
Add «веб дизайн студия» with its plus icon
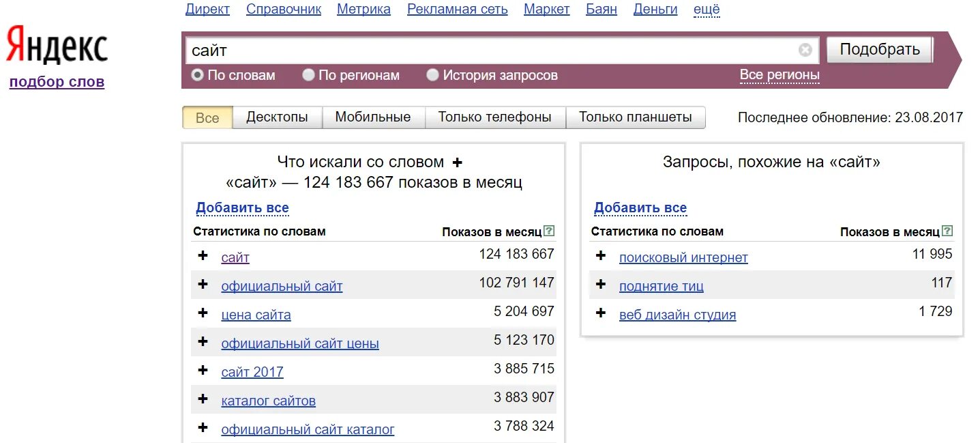pyautogui.click(x=600, y=313)
